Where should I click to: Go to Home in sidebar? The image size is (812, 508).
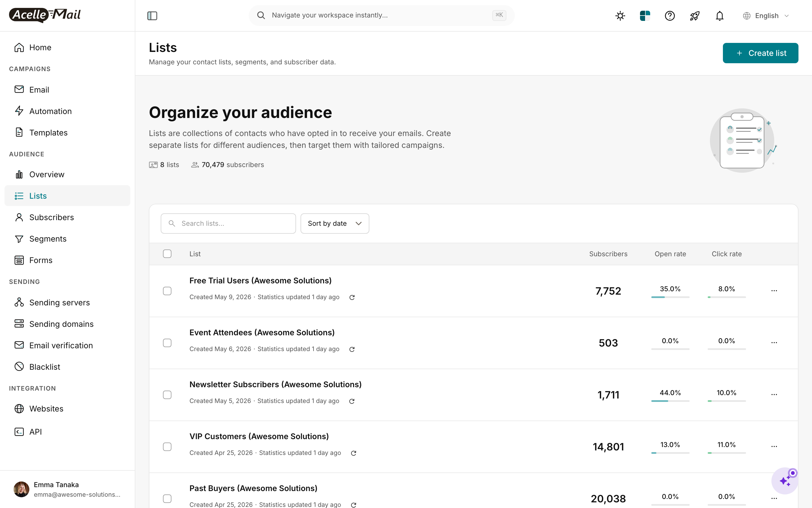[x=67, y=47]
